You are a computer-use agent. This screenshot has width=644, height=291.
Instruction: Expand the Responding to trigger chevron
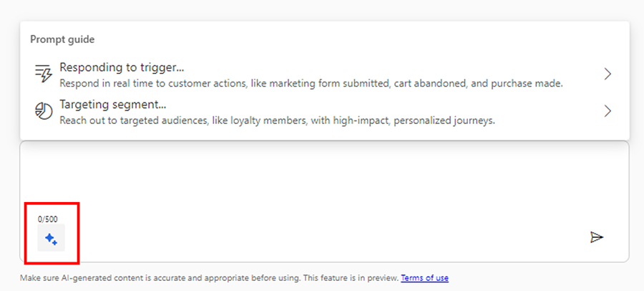click(x=607, y=74)
